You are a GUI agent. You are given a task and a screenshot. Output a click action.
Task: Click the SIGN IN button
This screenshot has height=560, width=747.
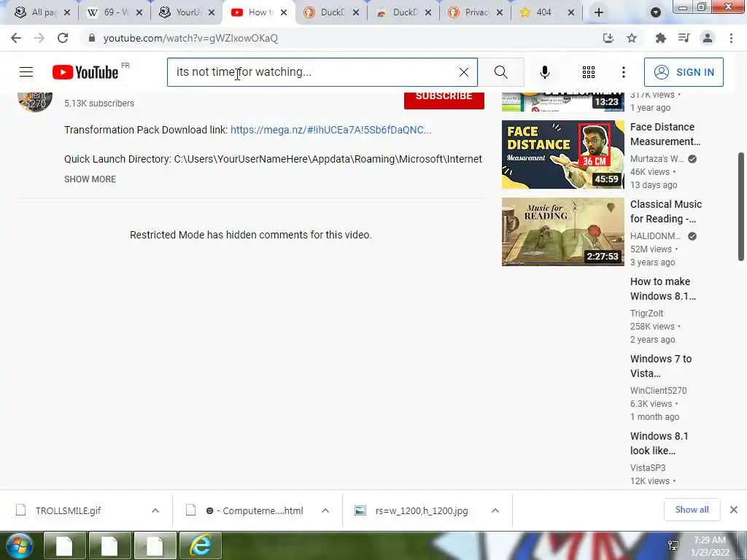pos(684,72)
